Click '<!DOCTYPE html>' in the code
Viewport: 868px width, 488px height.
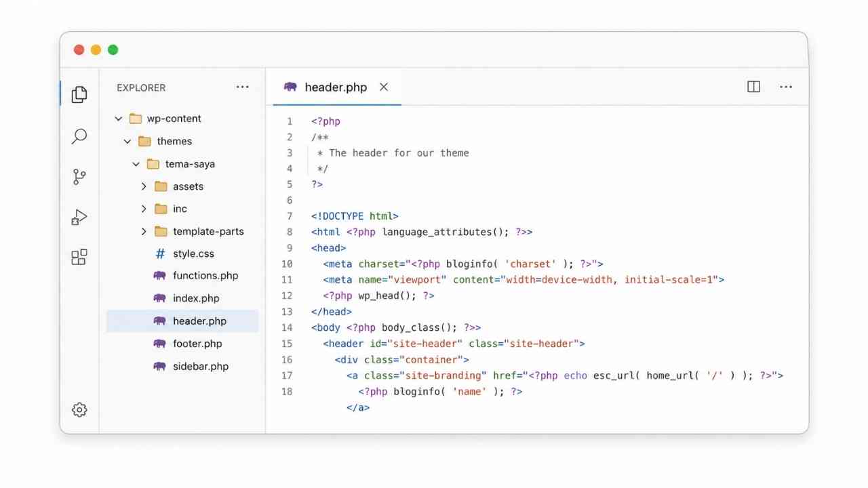pyautogui.click(x=355, y=216)
